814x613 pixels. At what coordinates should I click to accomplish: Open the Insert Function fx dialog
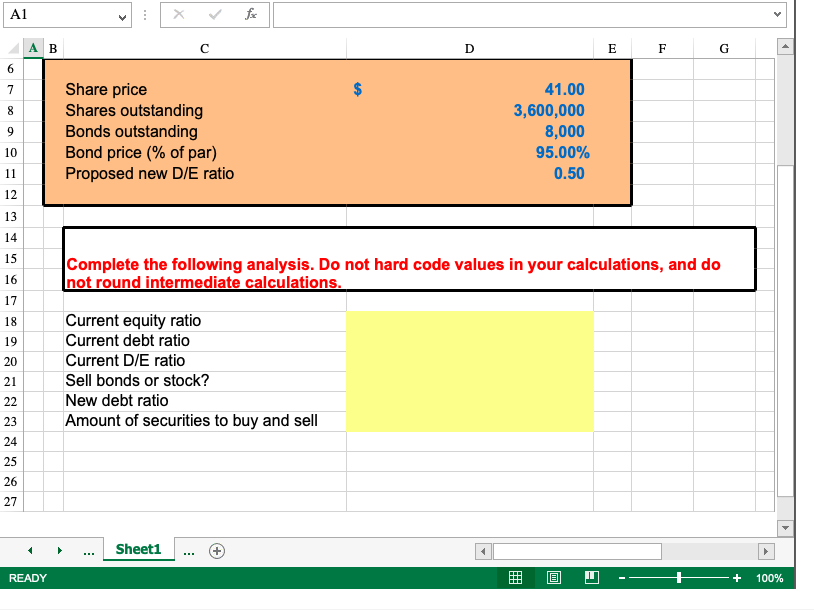[251, 14]
